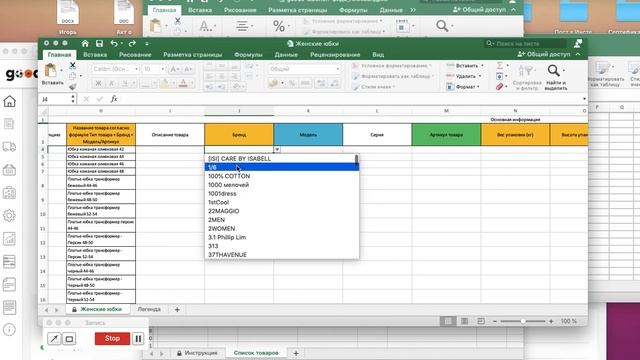
Task: Add a new sheet with plus button
Action: click(177, 309)
